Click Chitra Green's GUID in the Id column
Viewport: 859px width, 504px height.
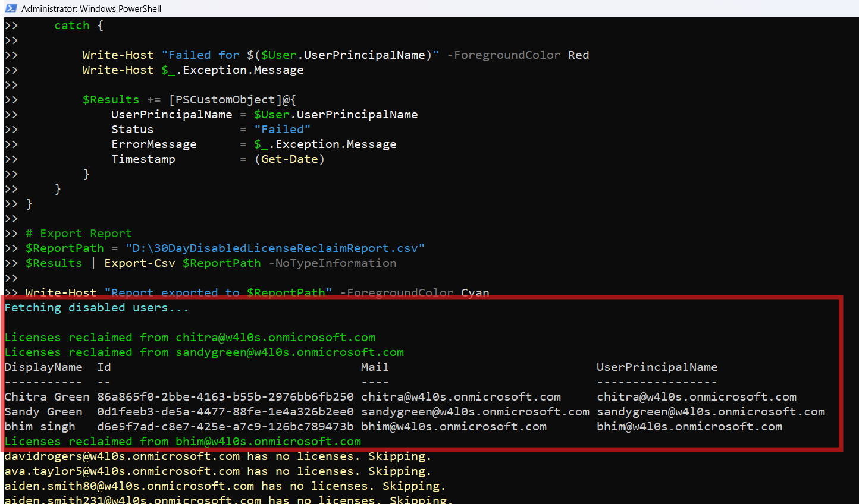pos(225,397)
